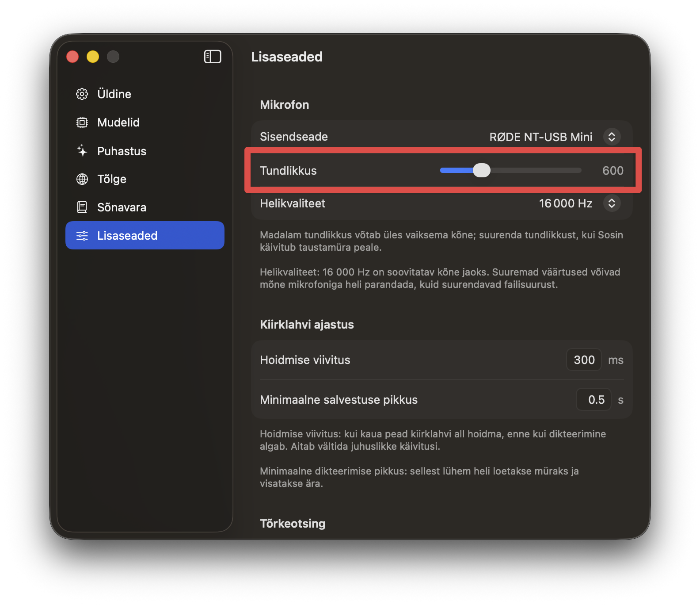The image size is (700, 605).
Task: Switch to the Tõlge section
Action: tap(112, 179)
